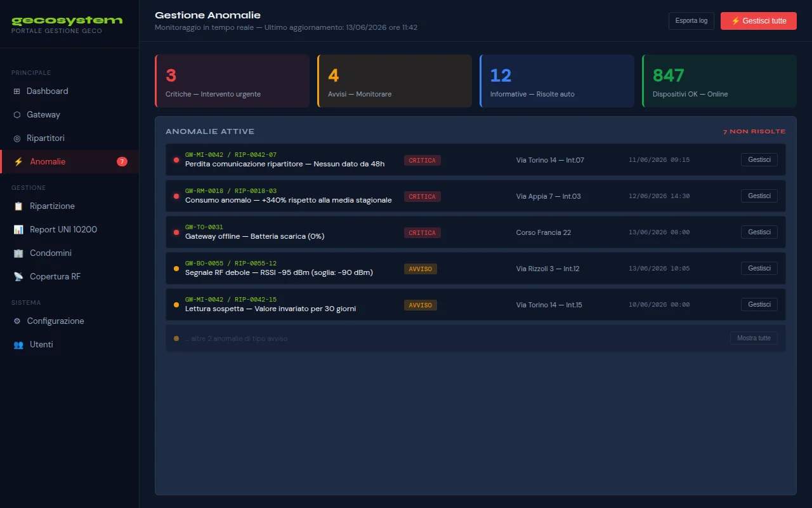The image size is (812, 508).
Task: Click timestamp 10/06/2026 00:00
Action: (659, 305)
